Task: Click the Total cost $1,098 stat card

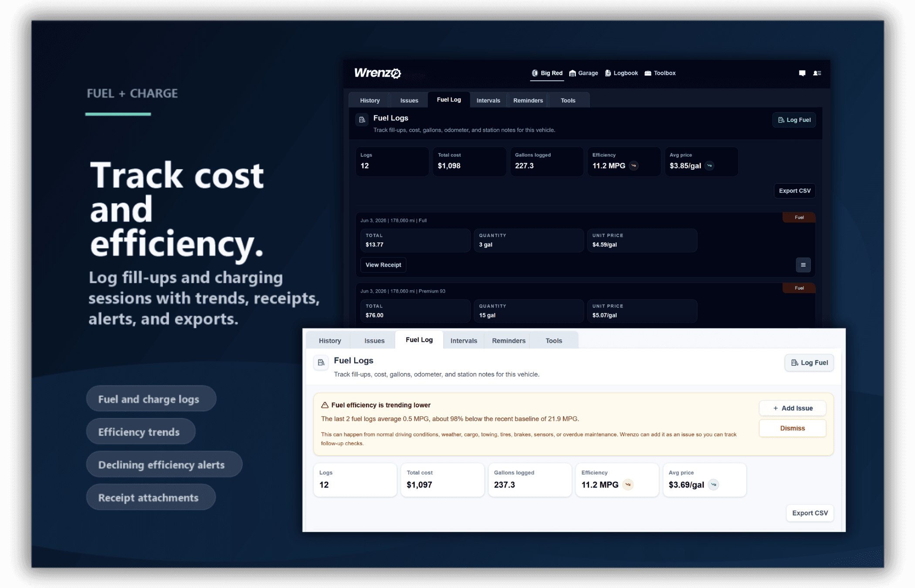Action: click(469, 161)
